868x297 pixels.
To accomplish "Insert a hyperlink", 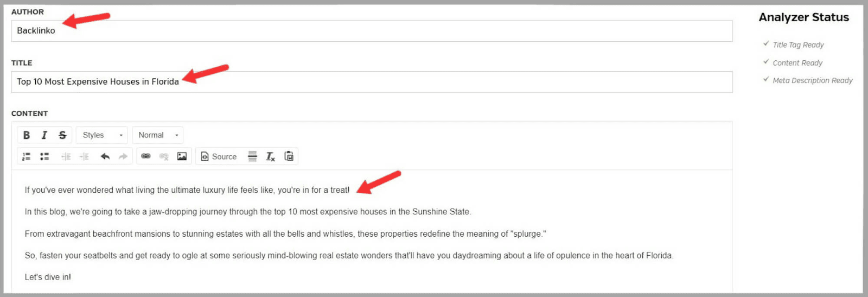I will tap(146, 156).
